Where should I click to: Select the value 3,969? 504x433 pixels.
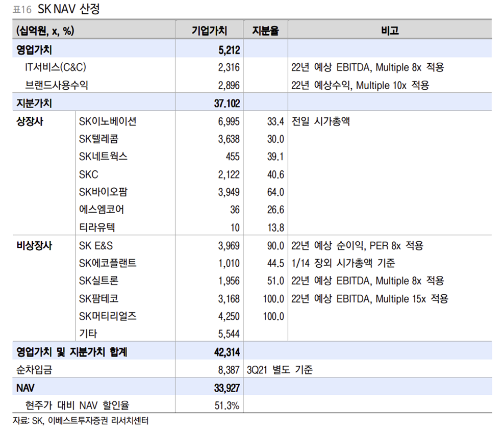pyautogui.click(x=229, y=246)
